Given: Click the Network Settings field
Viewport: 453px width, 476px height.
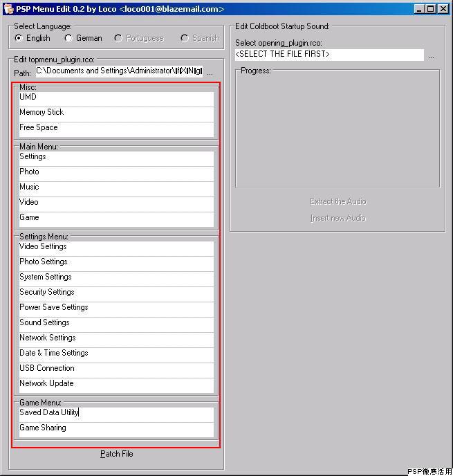Looking at the screenshot, I should [116, 340].
